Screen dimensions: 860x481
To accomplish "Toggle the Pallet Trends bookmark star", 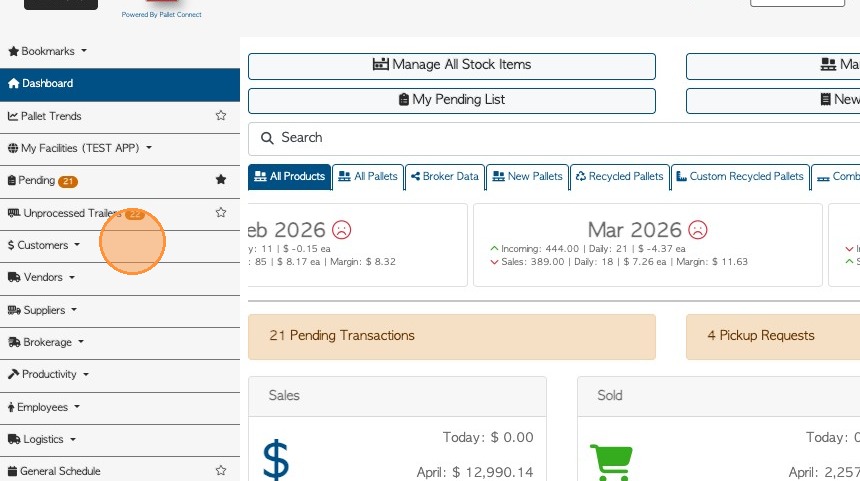I will (x=221, y=116).
